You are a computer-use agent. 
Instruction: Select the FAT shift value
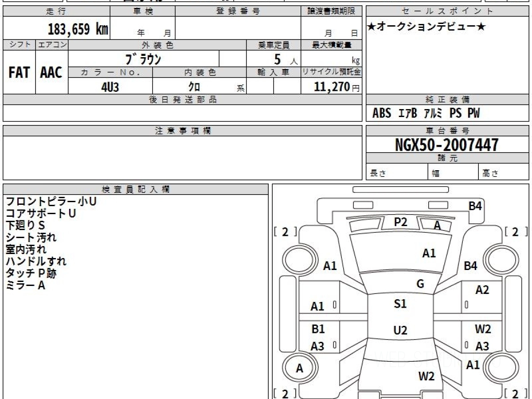pos(19,72)
